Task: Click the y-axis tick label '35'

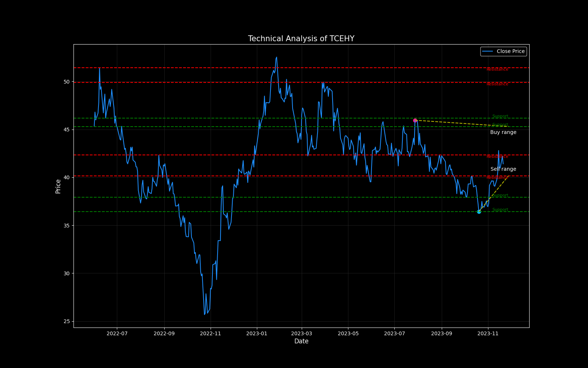Action: point(67,226)
